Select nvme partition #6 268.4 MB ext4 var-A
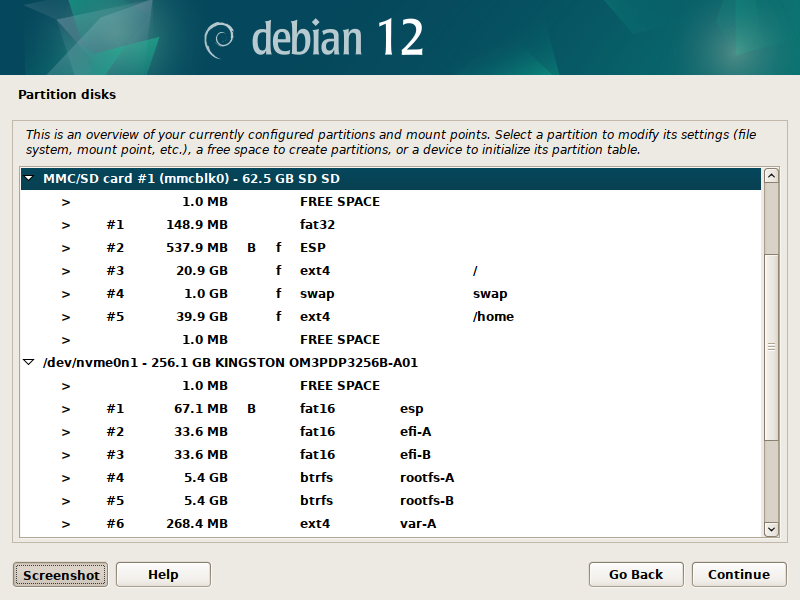 click(391, 523)
